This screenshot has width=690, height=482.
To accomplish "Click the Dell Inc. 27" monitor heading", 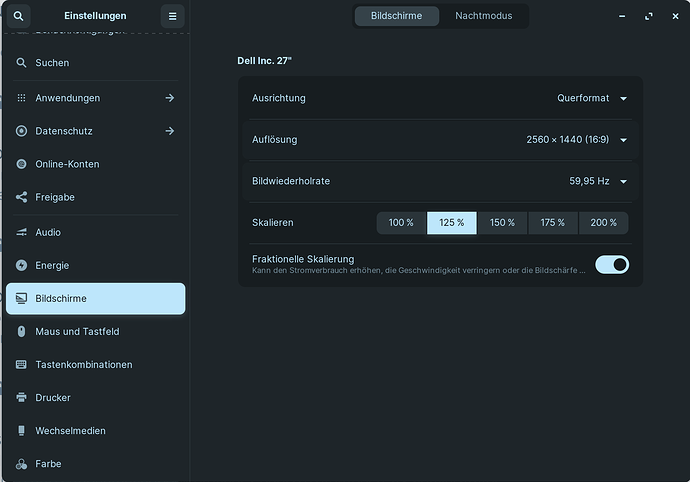I will 264,61.
